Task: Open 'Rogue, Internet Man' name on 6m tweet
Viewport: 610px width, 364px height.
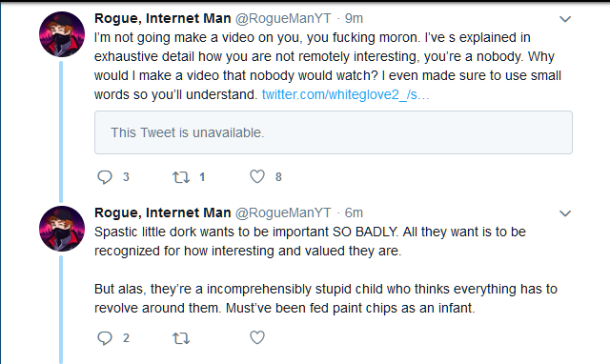Action: 163,212
